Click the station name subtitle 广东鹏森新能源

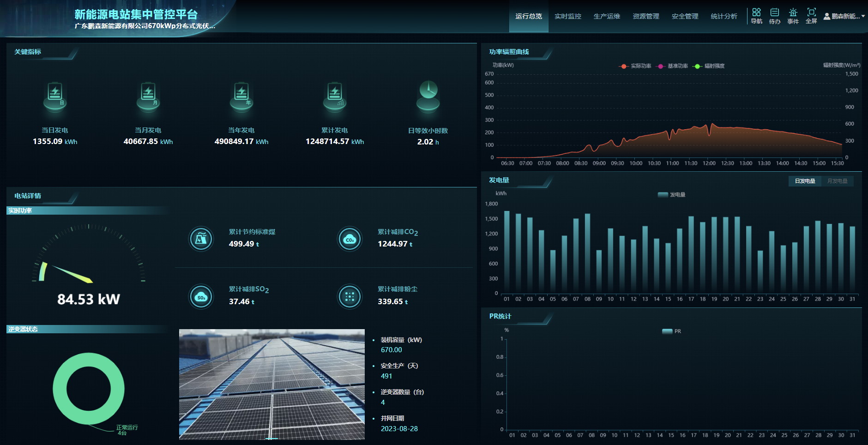pyautogui.click(x=145, y=26)
